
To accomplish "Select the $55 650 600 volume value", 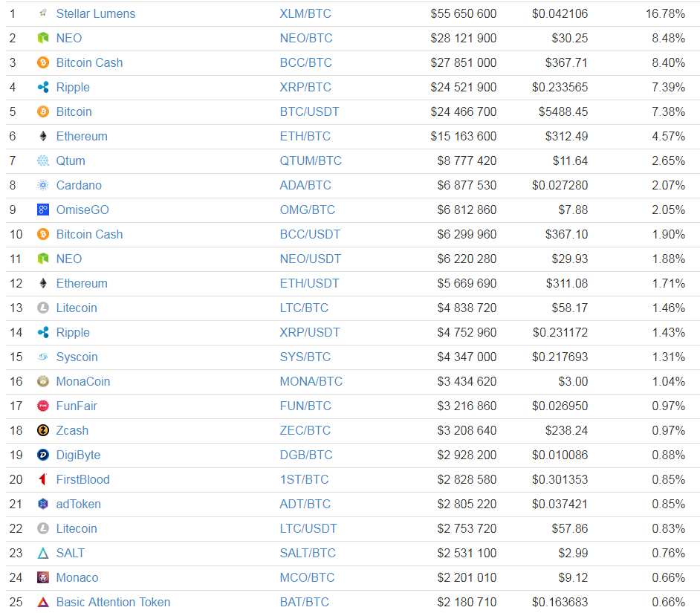I will pos(464,14).
